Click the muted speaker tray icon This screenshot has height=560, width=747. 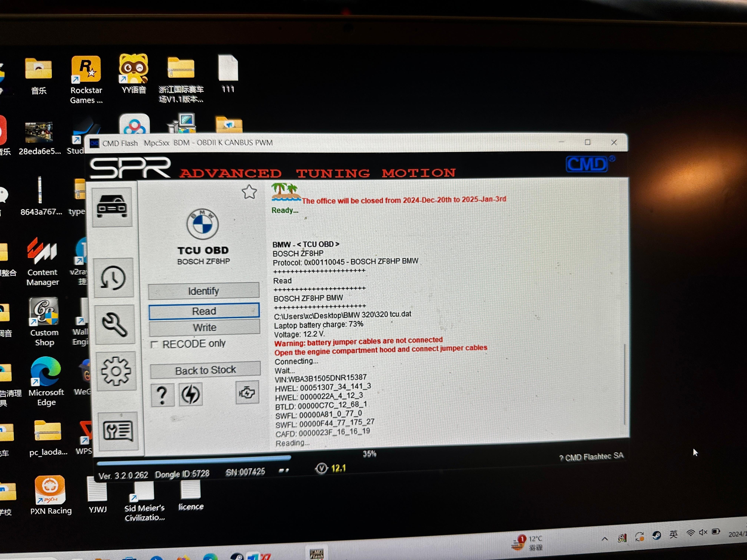pyautogui.click(x=703, y=532)
